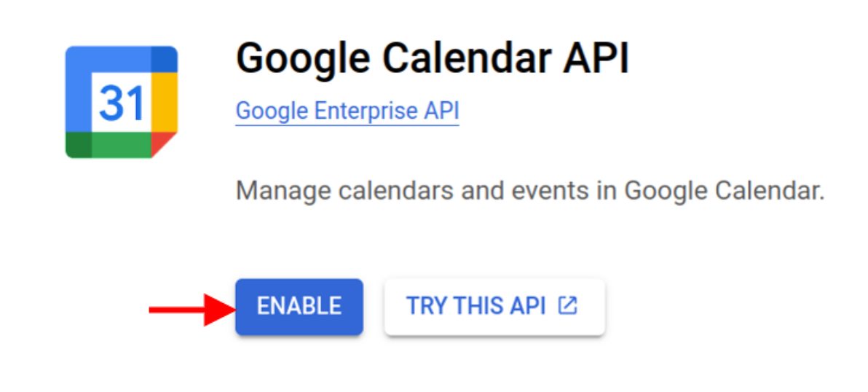Screen dimensions: 868x392
Task: Click the number 31 on the calendar logo
Action: tap(120, 103)
